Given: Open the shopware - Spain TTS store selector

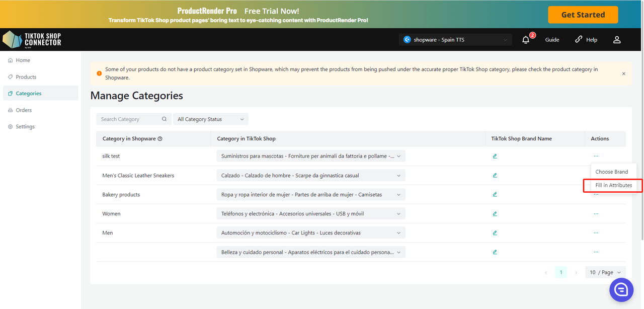Looking at the screenshot, I should tap(455, 40).
